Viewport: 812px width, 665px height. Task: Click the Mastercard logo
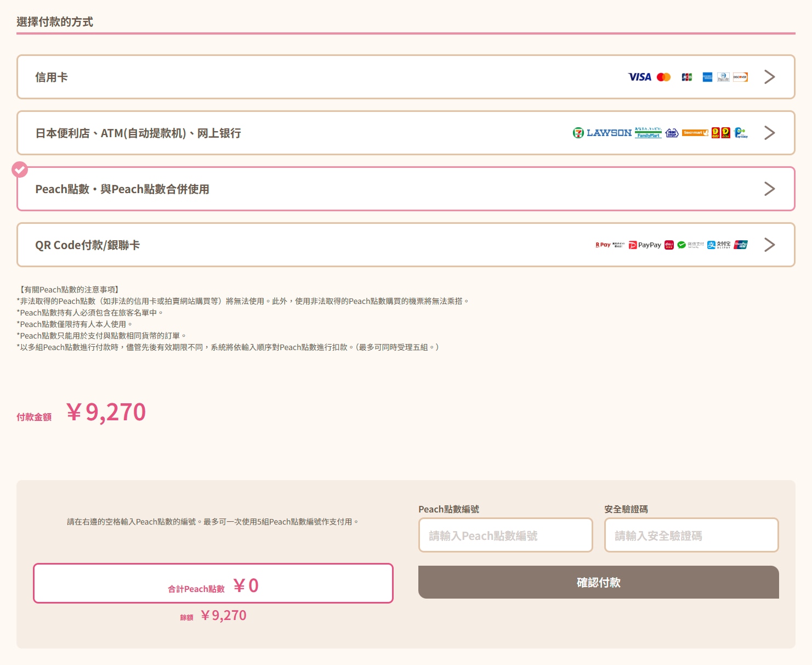[663, 77]
